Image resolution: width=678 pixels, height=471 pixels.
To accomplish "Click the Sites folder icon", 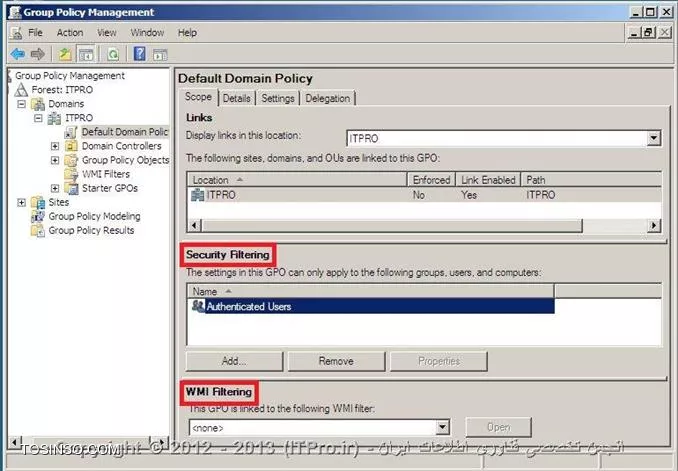I will (38, 202).
